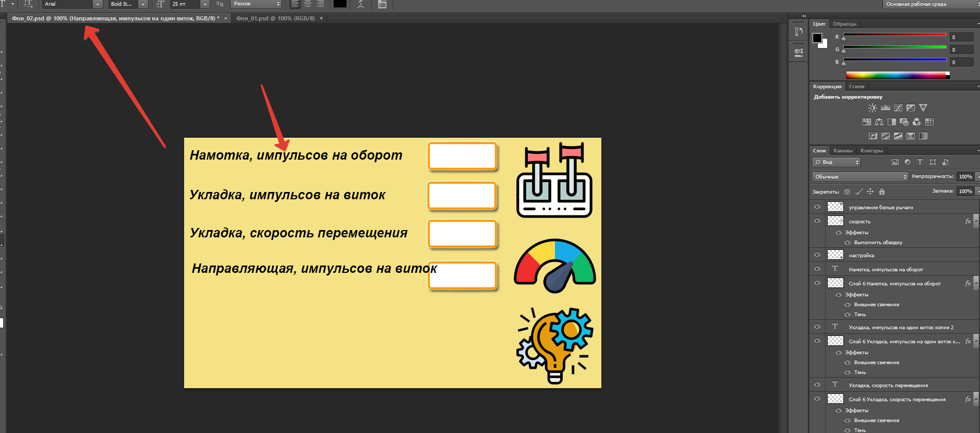Filter layers by type layers
The width and height of the screenshot is (980, 433).
[x=920, y=162]
